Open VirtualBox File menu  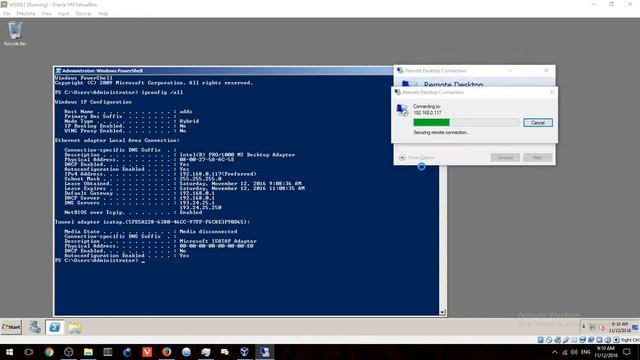click(7, 13)
